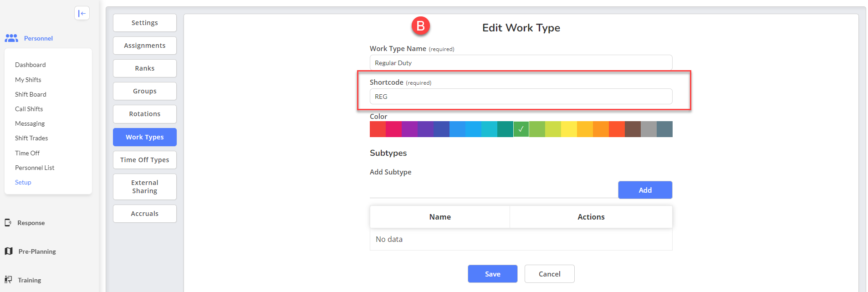Click the Actions column header
Viewport: 868px width, 292px height.
click(591, 217)
